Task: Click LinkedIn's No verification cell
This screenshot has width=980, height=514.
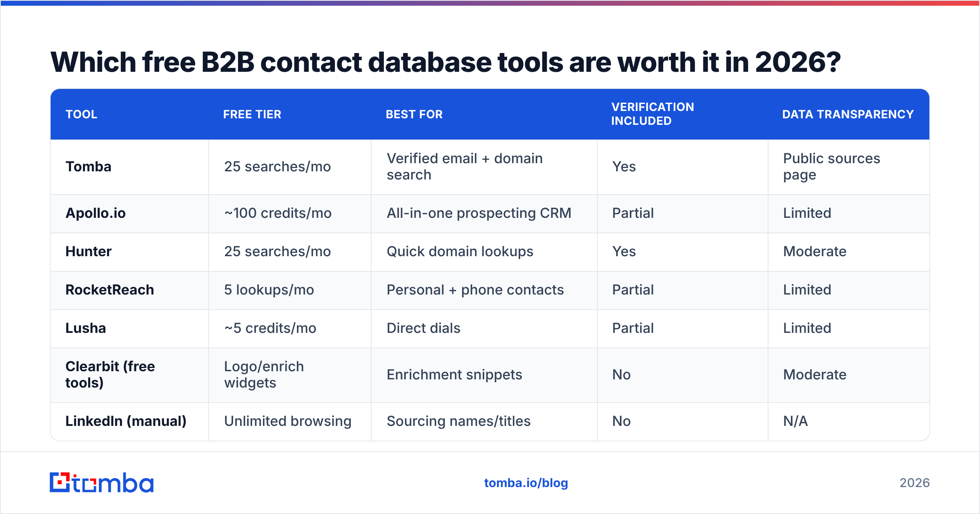Action: point(683,421)
